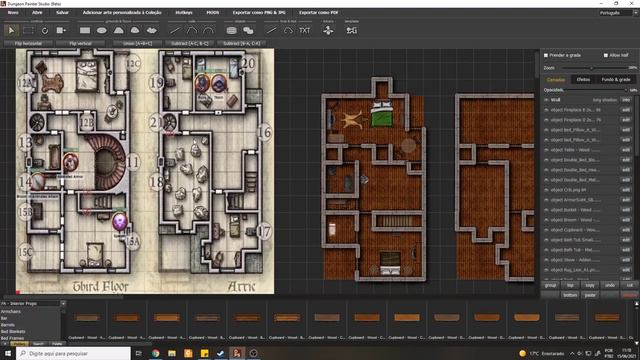
Task: Select the arc wall tool
Action: pos(208,31)
